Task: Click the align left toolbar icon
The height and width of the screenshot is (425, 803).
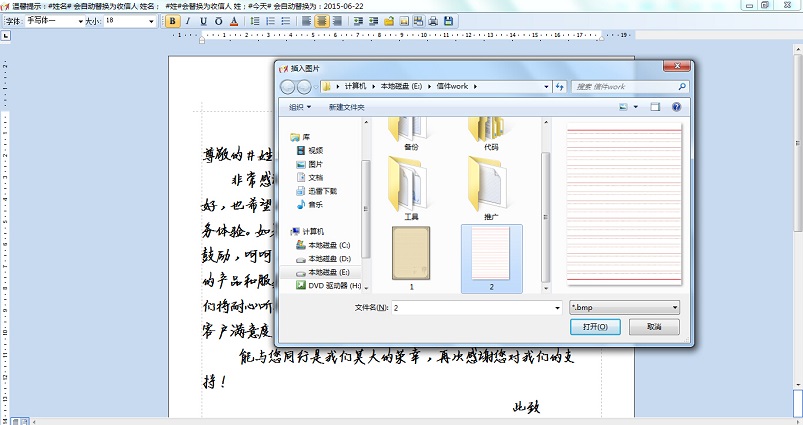Action: pyautogui.click(x=305, y=20)
